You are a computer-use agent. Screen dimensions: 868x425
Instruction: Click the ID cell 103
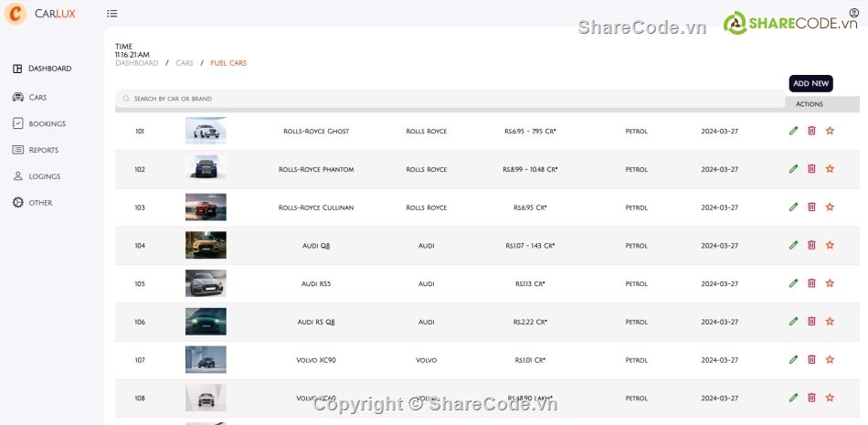(x=140, y=207)
